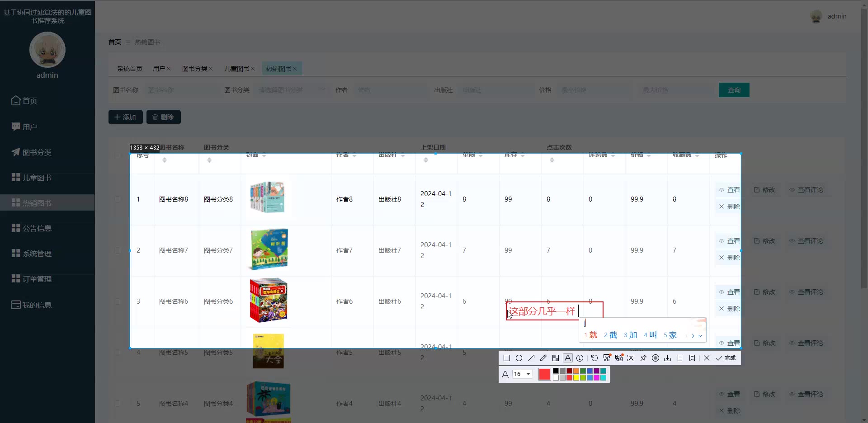Expand the IME candidate list chevron

pyautogui.click(x=700, y=335)
